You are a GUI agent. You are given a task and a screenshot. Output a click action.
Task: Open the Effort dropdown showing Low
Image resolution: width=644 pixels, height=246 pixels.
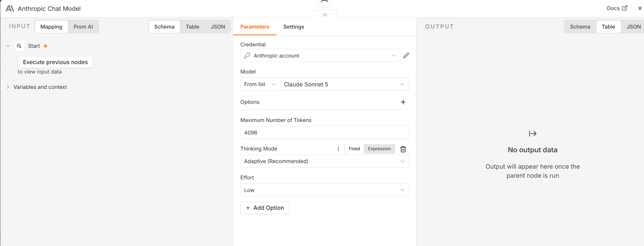pos(325,190)
